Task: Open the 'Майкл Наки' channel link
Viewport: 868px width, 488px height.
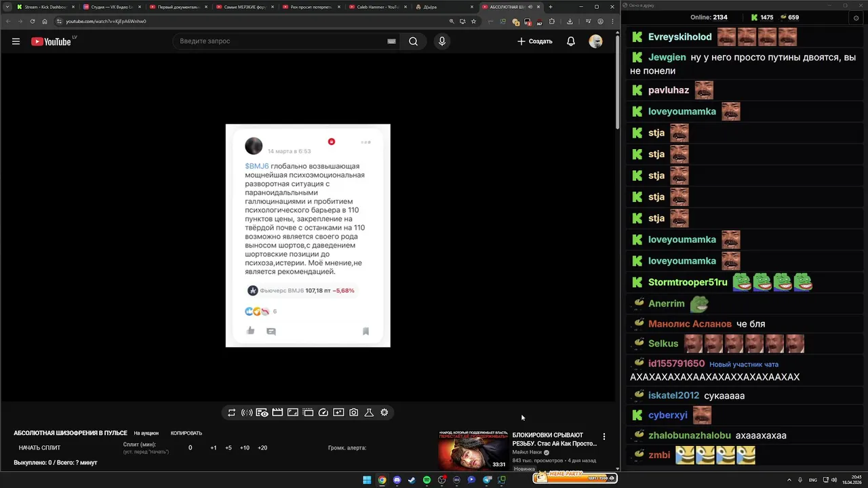Action: tap(527, 452)
